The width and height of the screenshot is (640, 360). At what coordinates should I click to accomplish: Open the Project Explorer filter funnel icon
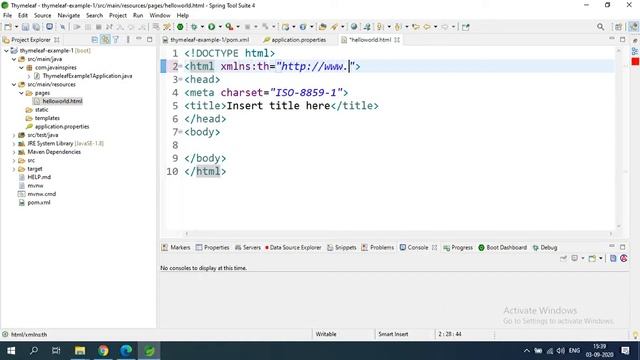coord(116,40)
